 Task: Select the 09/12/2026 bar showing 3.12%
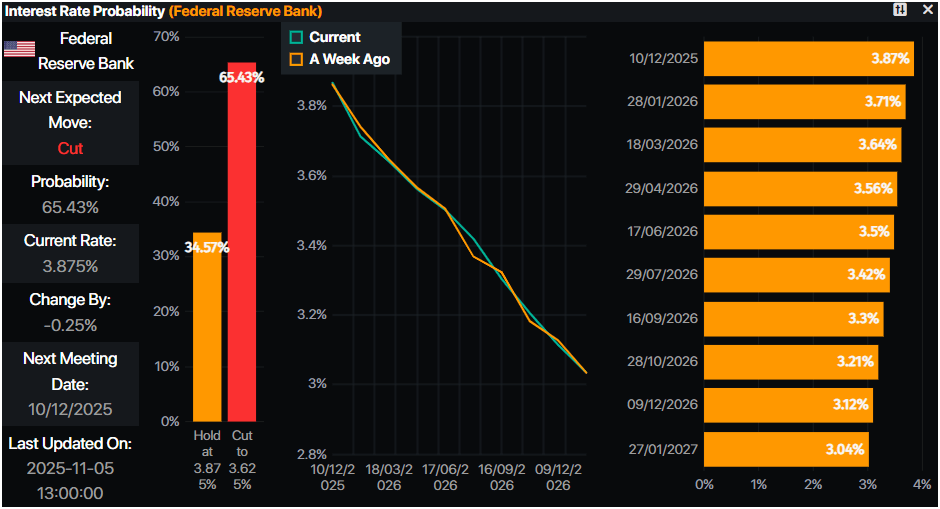click(x=788, y=405)
